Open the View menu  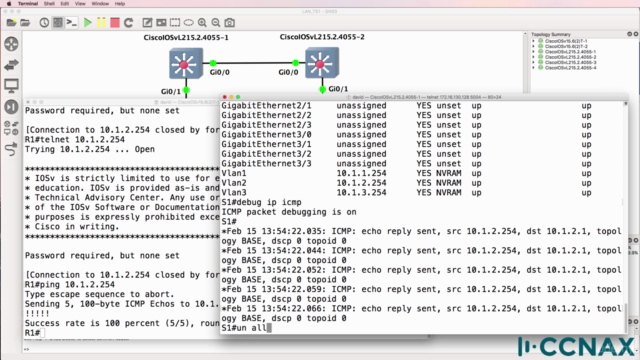tap(80, 4)
